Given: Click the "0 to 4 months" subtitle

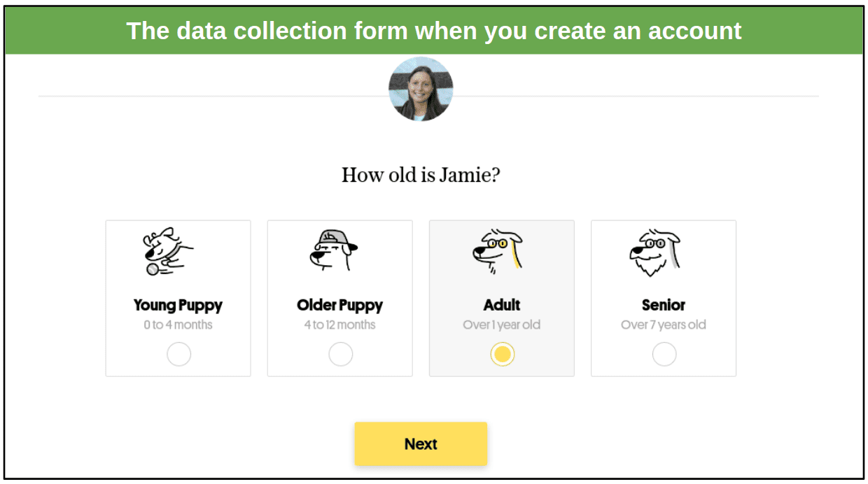Looking at the screenshot, I should tap(178, 325).
